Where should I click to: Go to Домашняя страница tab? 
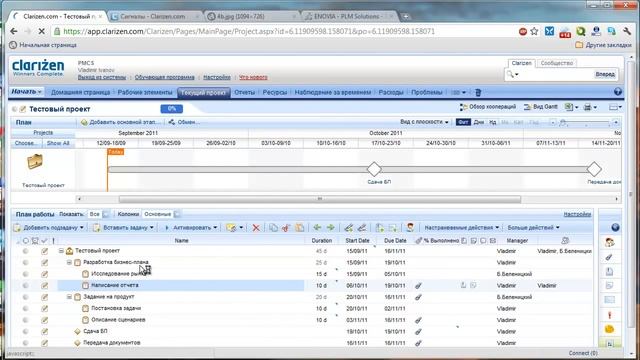tap(80, 93)
